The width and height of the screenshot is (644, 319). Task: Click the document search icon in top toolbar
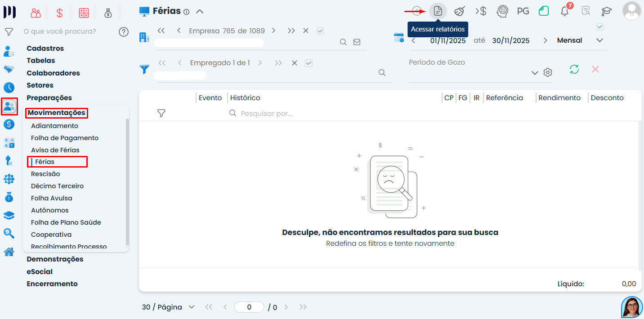click(586, 11)
